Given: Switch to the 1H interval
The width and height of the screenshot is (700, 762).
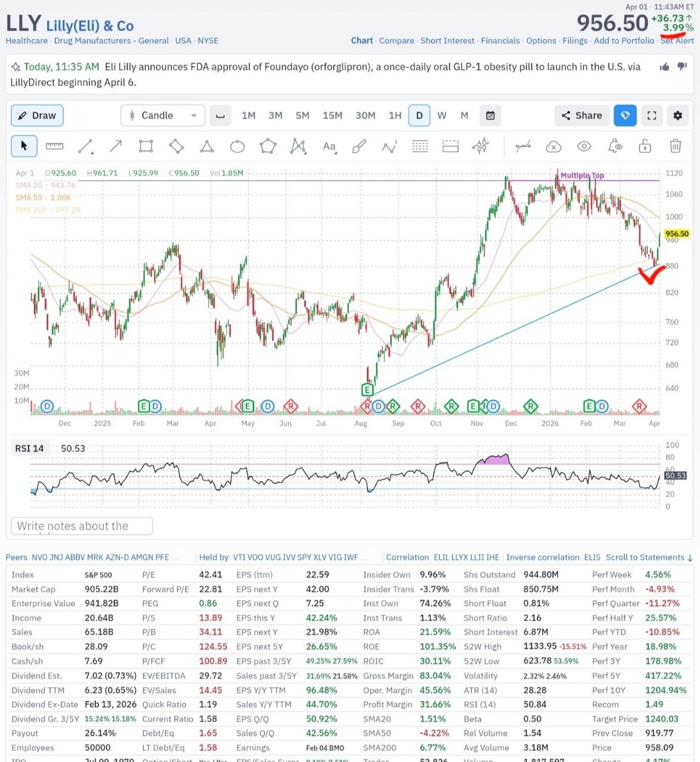Looking at the screenshot, I should point(395,116).
